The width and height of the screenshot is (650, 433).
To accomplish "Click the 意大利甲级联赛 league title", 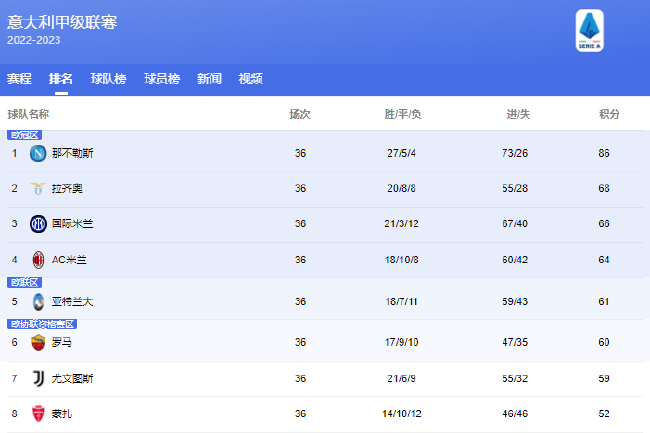I will 61,21.
